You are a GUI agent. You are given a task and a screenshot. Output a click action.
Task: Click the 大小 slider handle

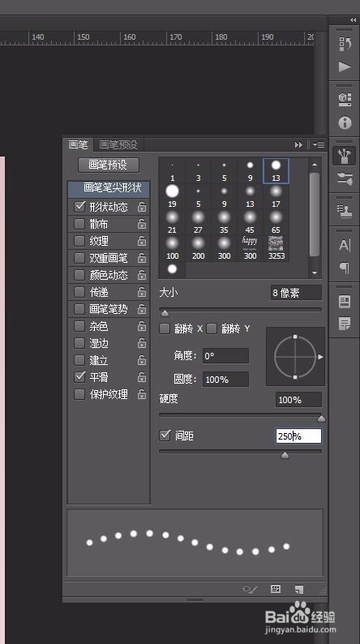click(x=165, y=314)
